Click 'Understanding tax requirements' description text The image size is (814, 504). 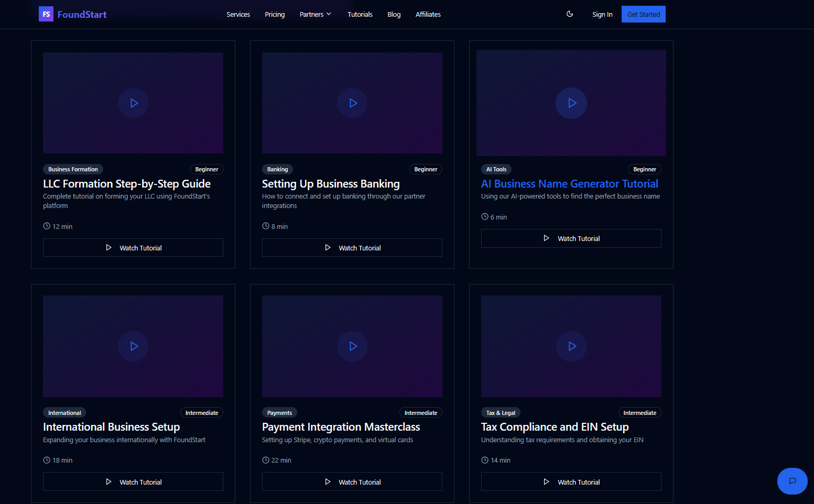click(x=562, y=440)
